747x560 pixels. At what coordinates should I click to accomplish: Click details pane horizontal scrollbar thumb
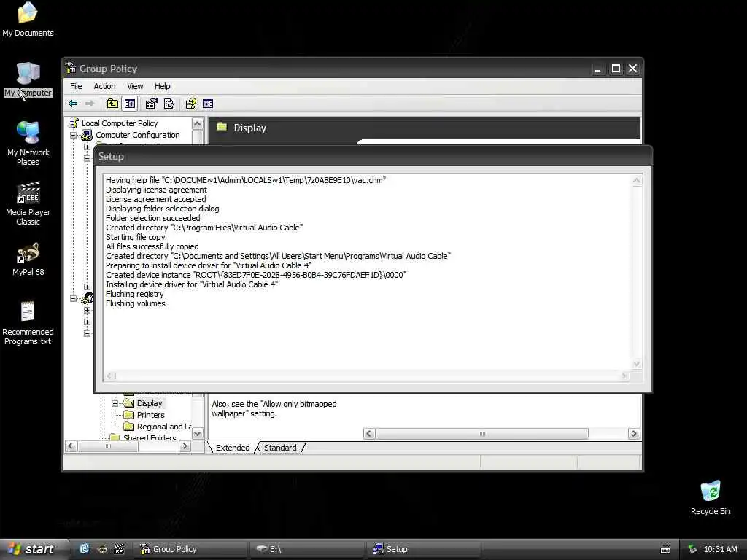[x=482, y=434]
